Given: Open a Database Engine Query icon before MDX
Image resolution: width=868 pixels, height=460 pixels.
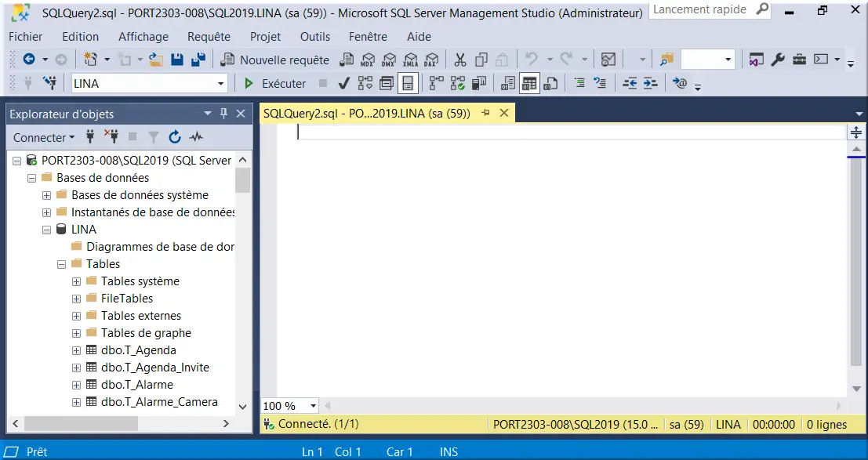Looking at the screenshot, I should point(347,60).
